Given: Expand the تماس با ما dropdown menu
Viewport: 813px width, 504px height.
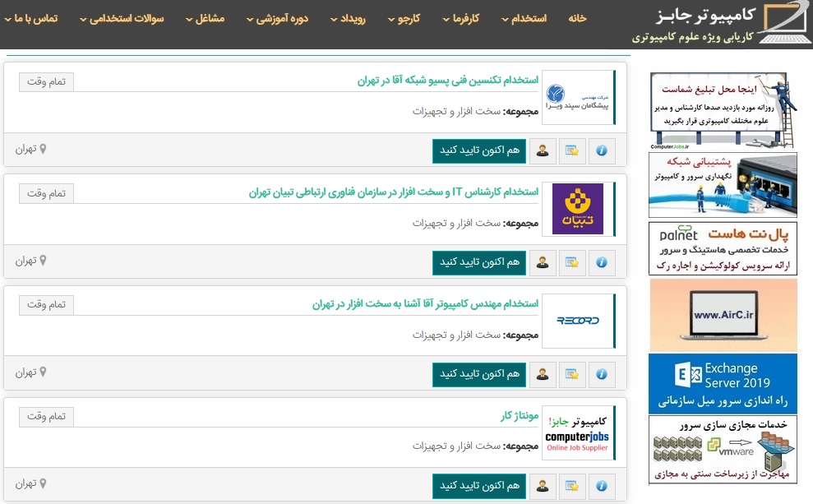Looking at the screenshot, I should coord(31,19).
